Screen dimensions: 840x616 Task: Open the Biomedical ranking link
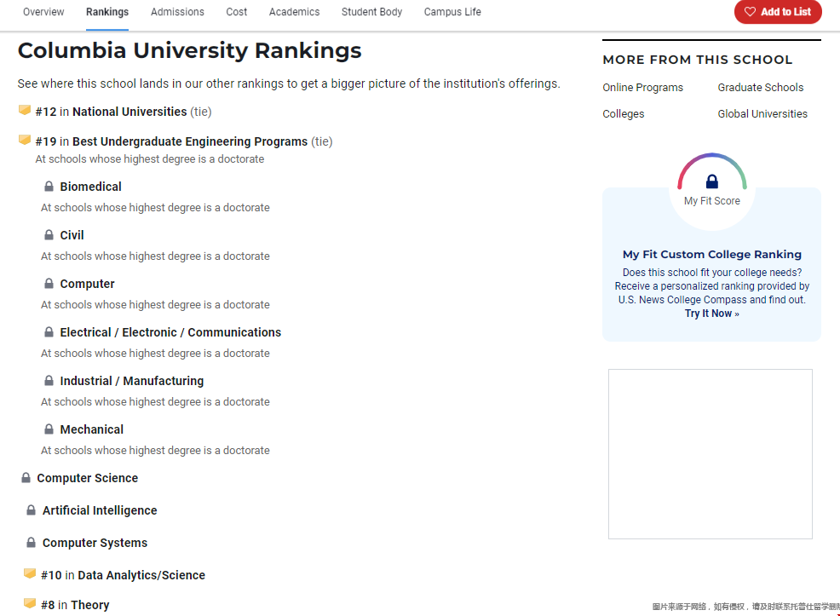(90, 187)
